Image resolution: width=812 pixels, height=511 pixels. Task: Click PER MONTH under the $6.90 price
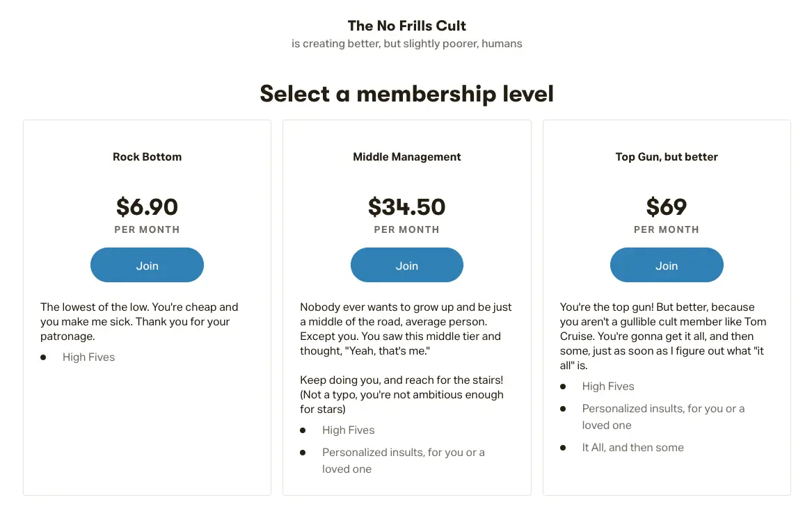pos(147,229)
